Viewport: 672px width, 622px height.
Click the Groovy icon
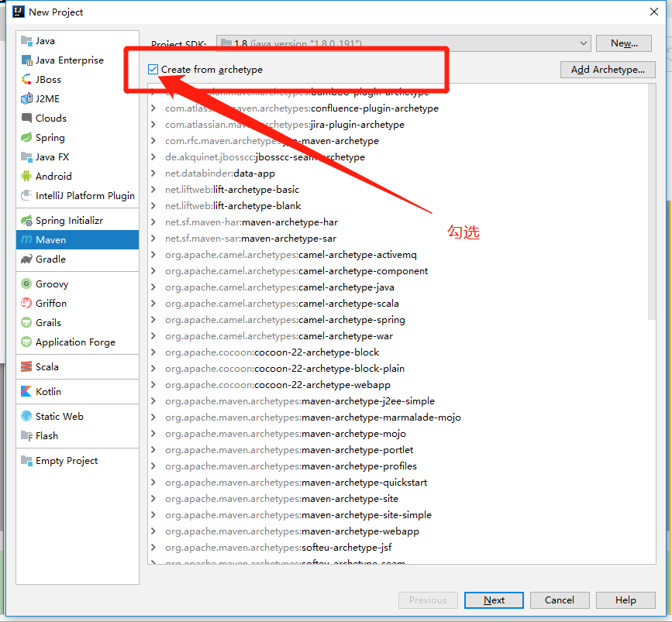pyautogui.click(x=26, y=284)
